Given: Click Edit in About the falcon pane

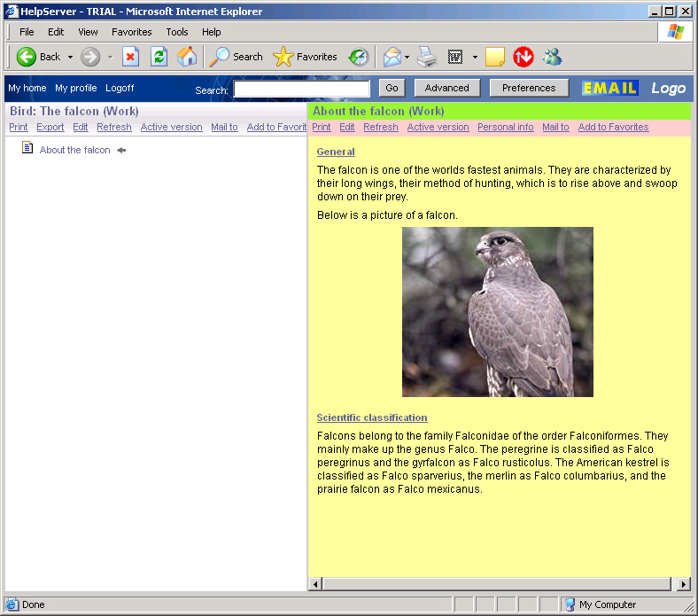Looking at the screenshot, I should [x=346, y=127].
